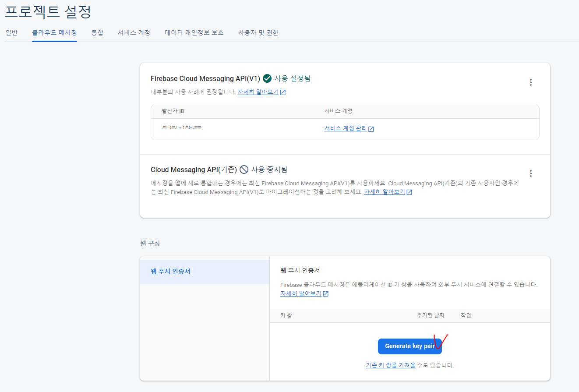Image resolution: width=579 pixels, height=392 pixels.
Task: Click the 키 쌍 column header
Action: (x=286, y=315)
